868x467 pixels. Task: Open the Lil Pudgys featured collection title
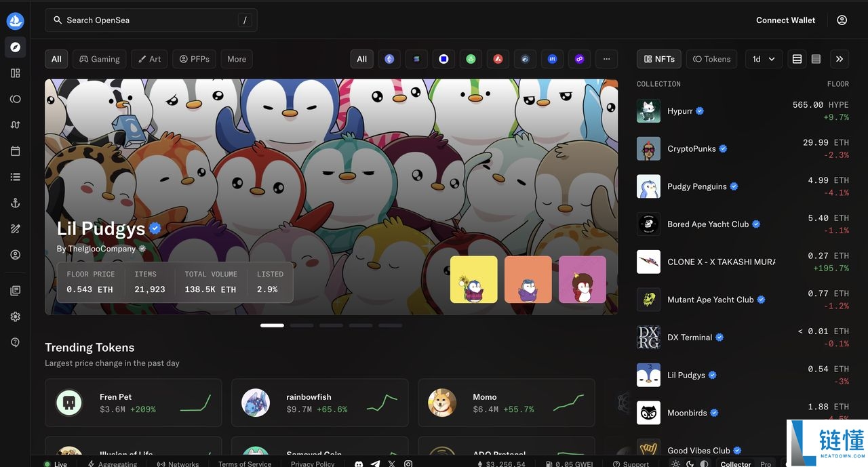pos(101,228)
